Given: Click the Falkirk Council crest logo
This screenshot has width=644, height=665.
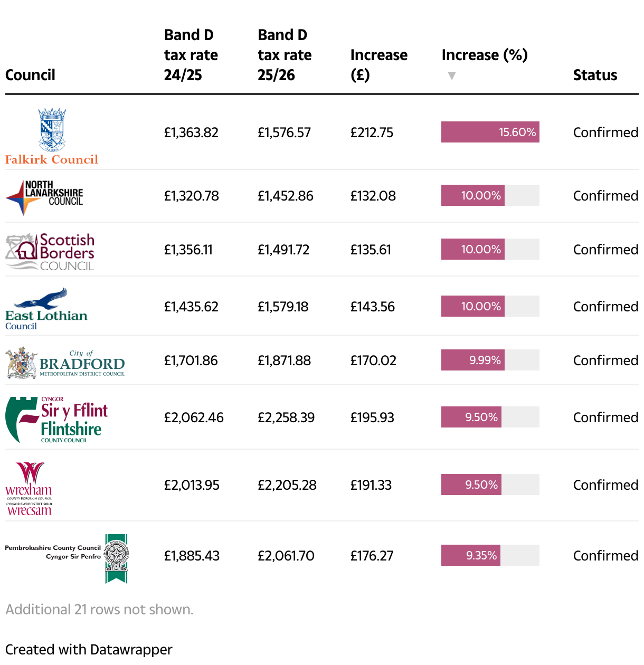Looking at the screenshot, I should [52, 136].
